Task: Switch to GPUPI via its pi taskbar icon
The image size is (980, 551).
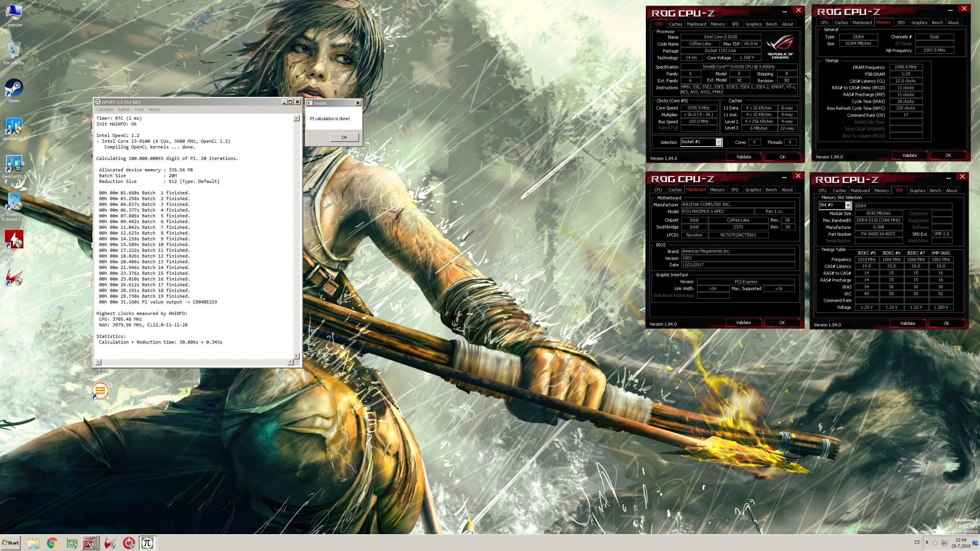Action: [x=148, y=543]
